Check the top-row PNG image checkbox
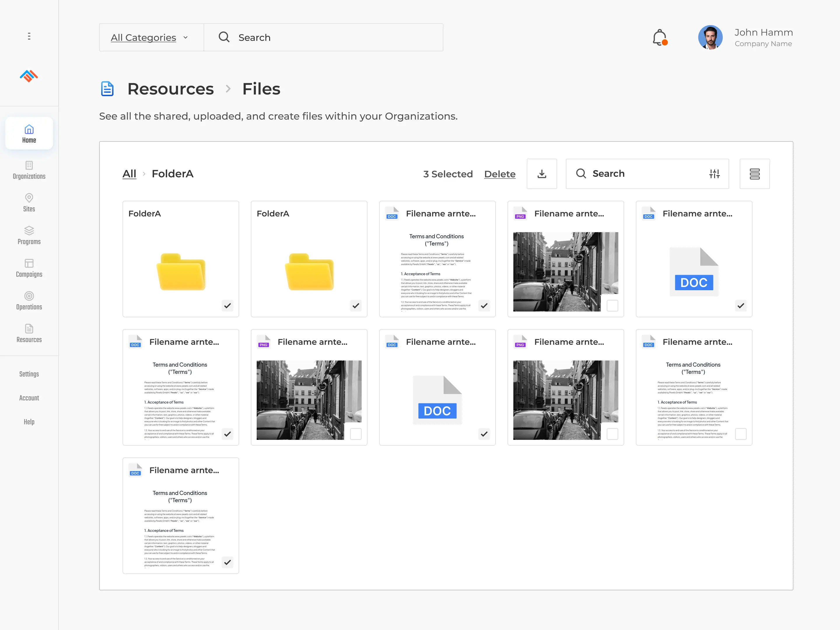This screenshot has width=840, height=630. [x=612, y=306]
